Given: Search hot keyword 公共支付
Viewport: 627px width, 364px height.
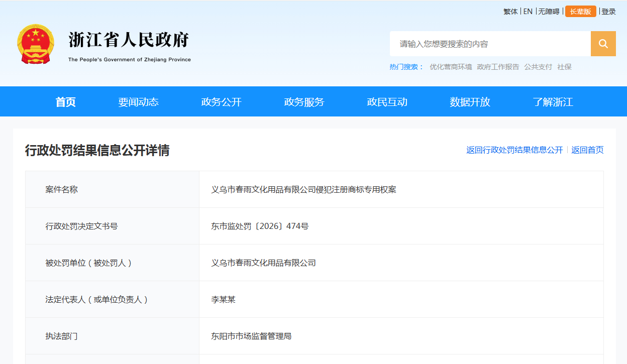Looking at the screenshot, I should pos(538,67).
